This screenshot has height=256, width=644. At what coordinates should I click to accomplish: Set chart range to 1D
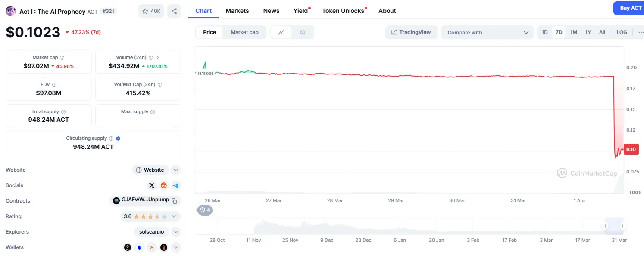coord(545,32)
